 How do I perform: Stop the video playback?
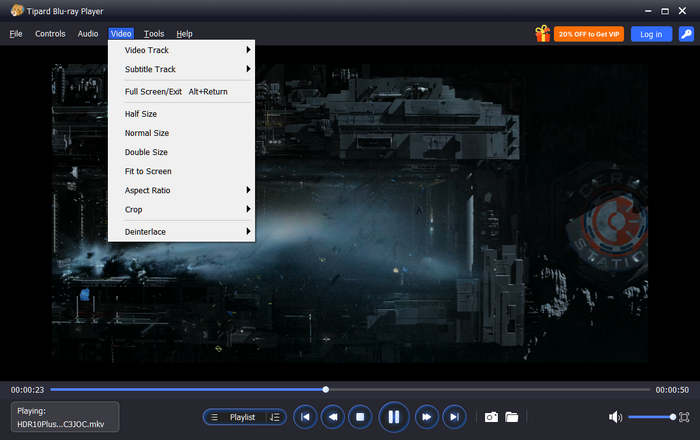click(360, 417)
